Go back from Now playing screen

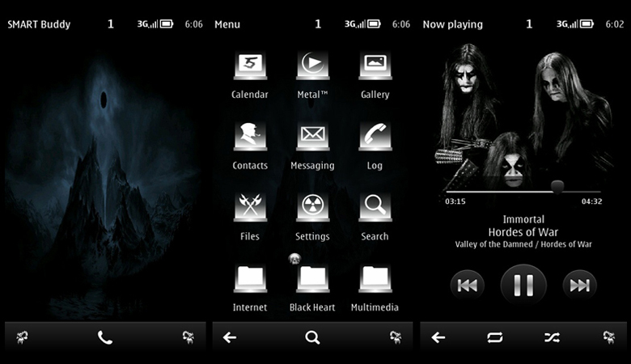[438, 337]
